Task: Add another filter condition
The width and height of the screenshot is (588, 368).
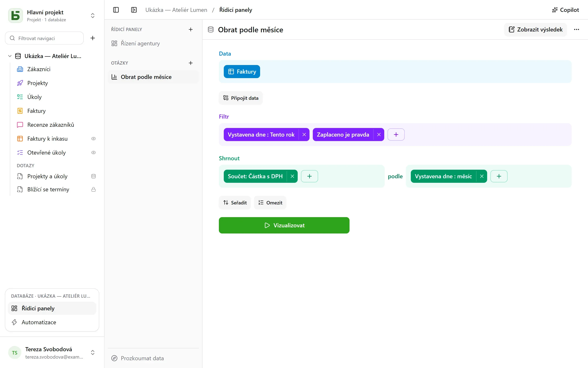Action: (396, 135)
